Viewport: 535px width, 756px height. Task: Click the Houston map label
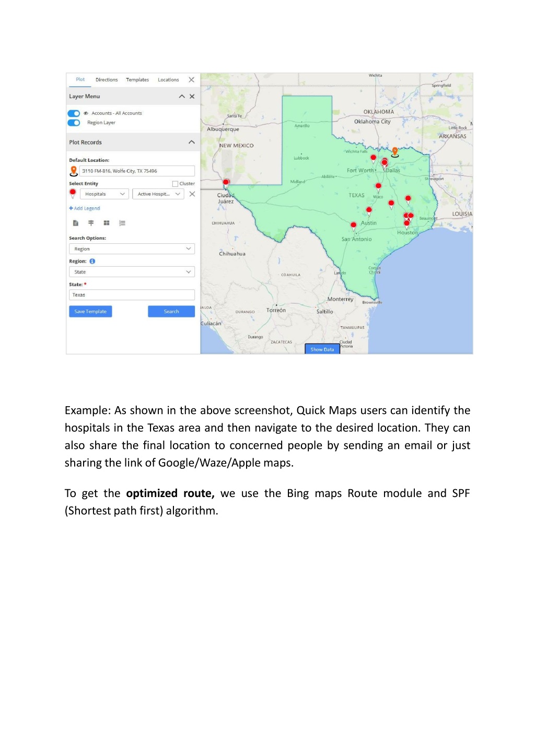tap(408, 233)
